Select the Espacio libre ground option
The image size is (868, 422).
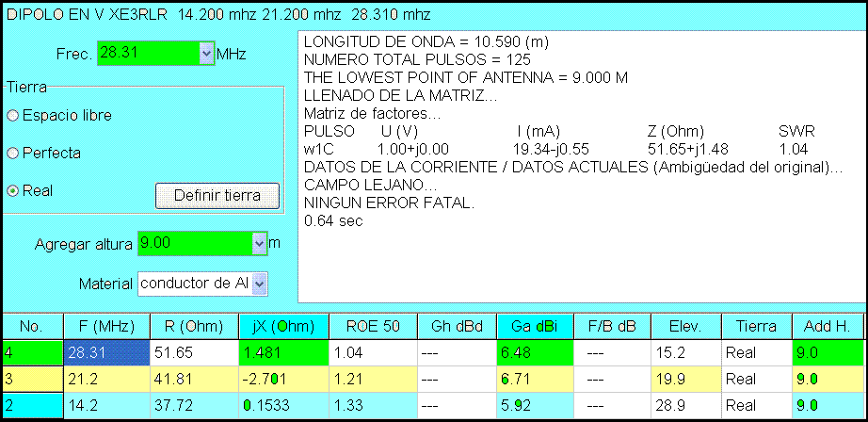pyautogui.click(x=13, y=115)
